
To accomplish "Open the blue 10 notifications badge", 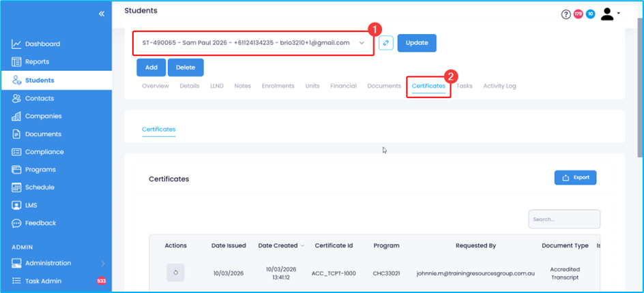I will (x=590, y=14).
